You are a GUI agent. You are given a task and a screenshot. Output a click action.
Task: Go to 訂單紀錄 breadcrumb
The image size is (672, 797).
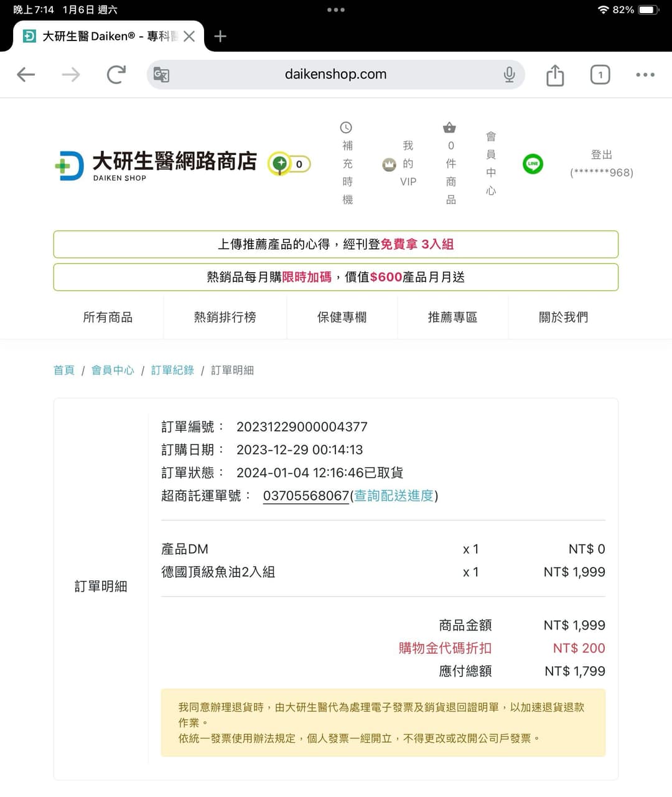pos(172,370)
